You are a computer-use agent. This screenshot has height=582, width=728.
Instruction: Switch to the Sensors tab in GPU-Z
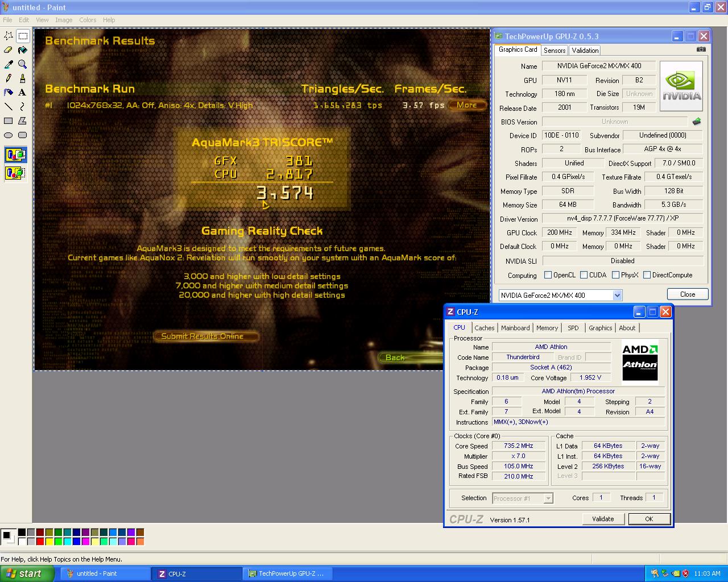[555, 51]
